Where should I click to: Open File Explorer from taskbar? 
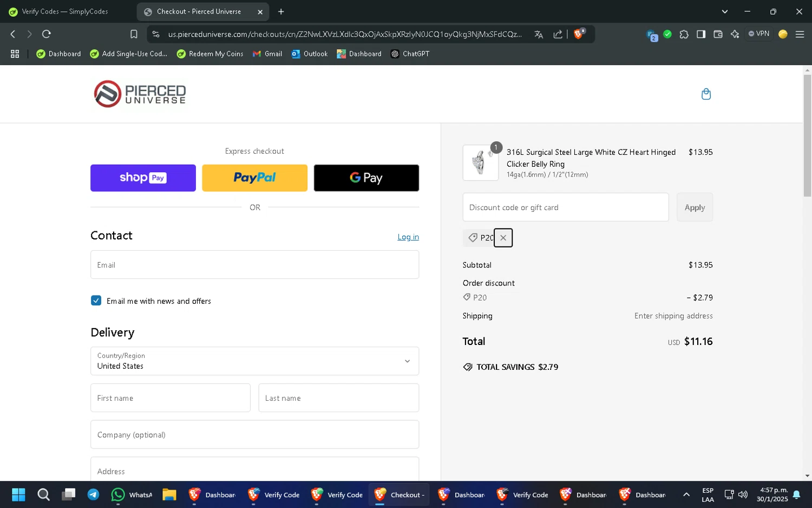pyautogui.click(x=169, y=494)
